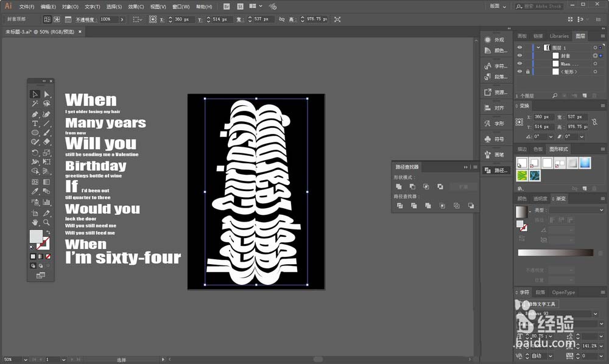The width and height of the screenshot is (609, 364).
Task: Pick the Magic Wand tool
Action: [x=35, y=103]
